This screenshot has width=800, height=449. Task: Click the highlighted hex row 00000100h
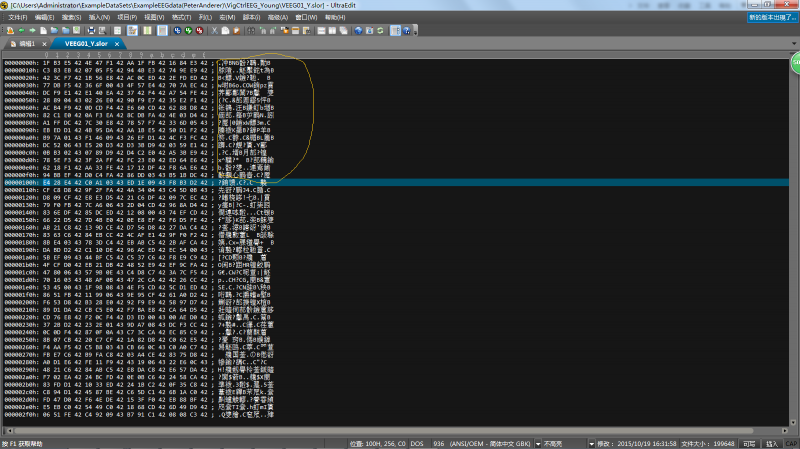[x=396, y=182]
